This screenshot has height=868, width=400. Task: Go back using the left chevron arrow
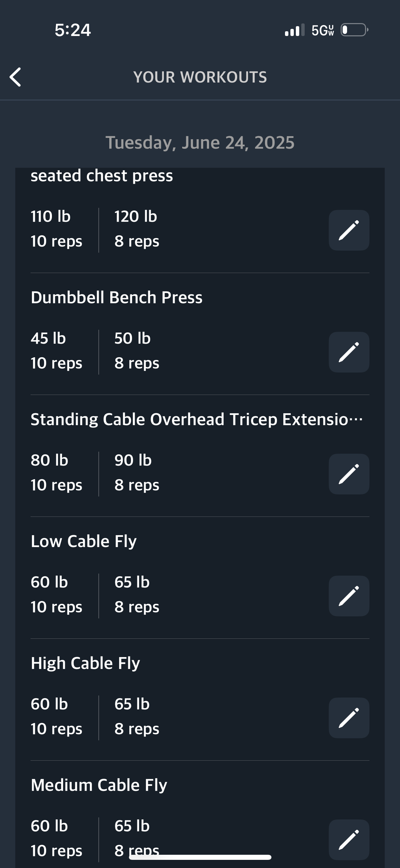click(15, 77)
